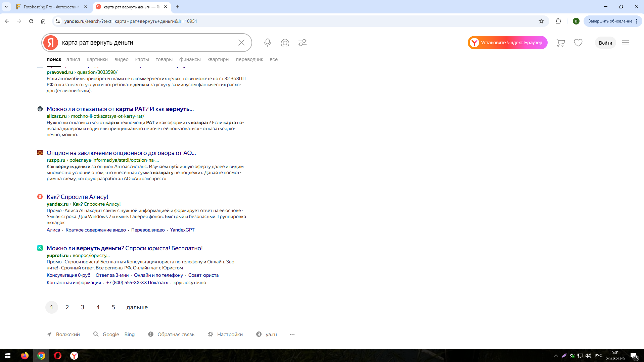Search the query on Bing

[x=129, y=334]
